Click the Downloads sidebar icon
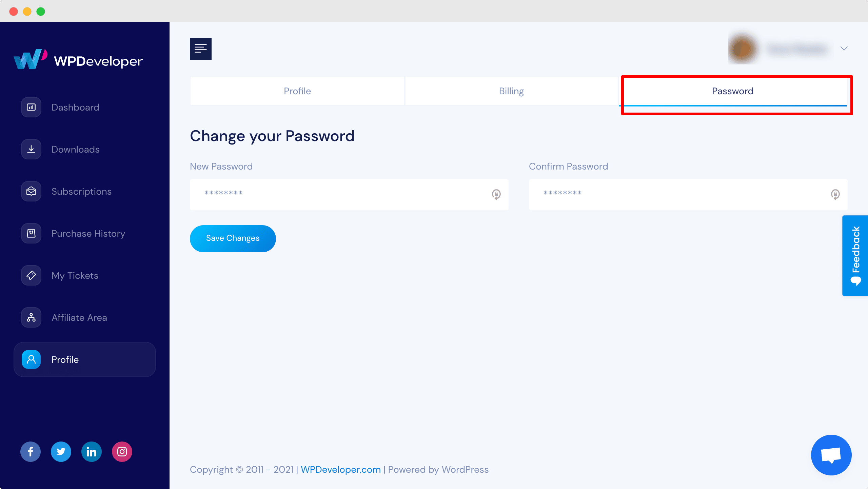 pos(31,149)
